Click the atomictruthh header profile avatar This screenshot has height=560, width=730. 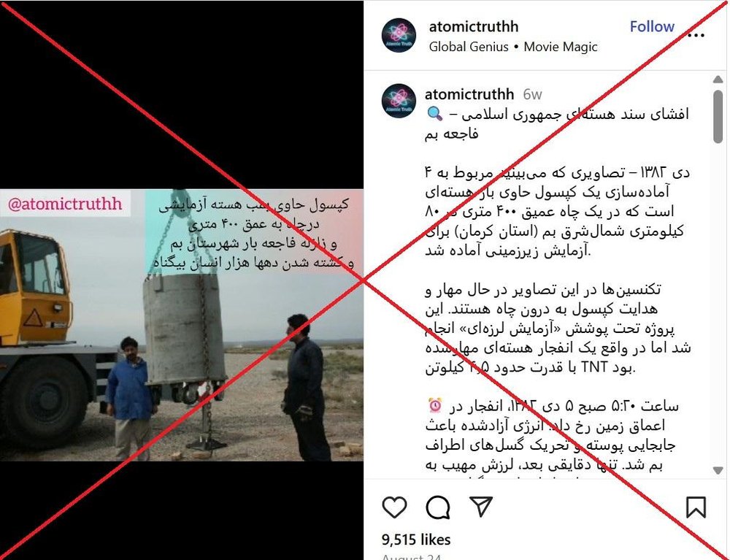tap(399, 35)
